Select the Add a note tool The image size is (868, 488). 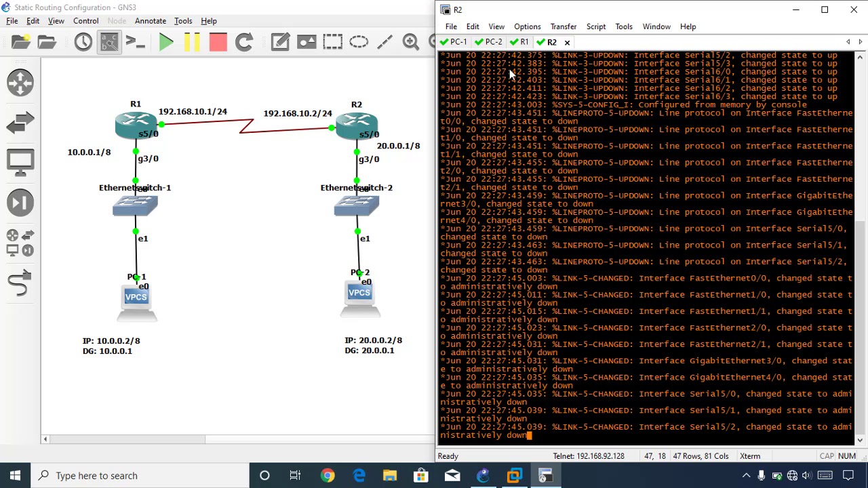(x=280, y=42)
